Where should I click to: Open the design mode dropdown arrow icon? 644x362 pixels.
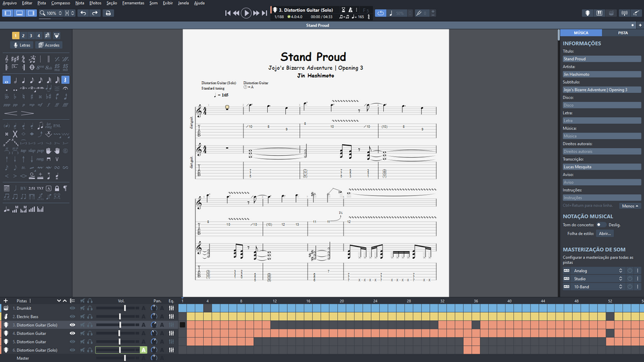point(56,36)
